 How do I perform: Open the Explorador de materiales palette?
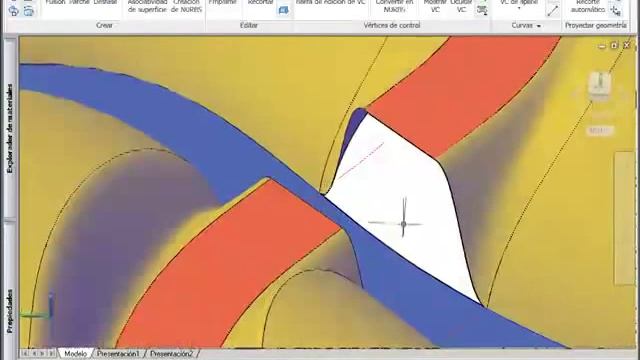[10, 129]
